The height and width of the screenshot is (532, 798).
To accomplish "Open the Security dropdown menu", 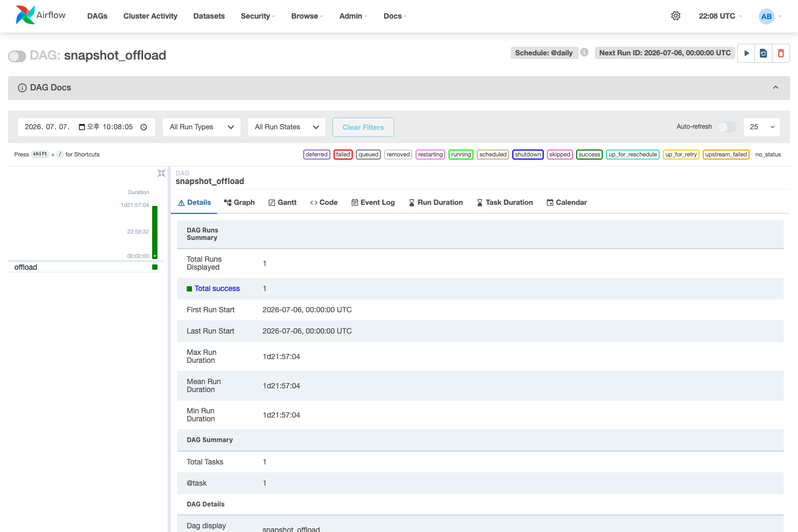I will click(258, 16).
